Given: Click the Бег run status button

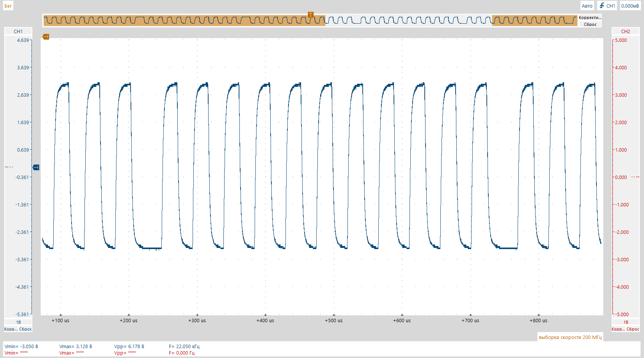Looking at the screenshot, I should 8,6.
